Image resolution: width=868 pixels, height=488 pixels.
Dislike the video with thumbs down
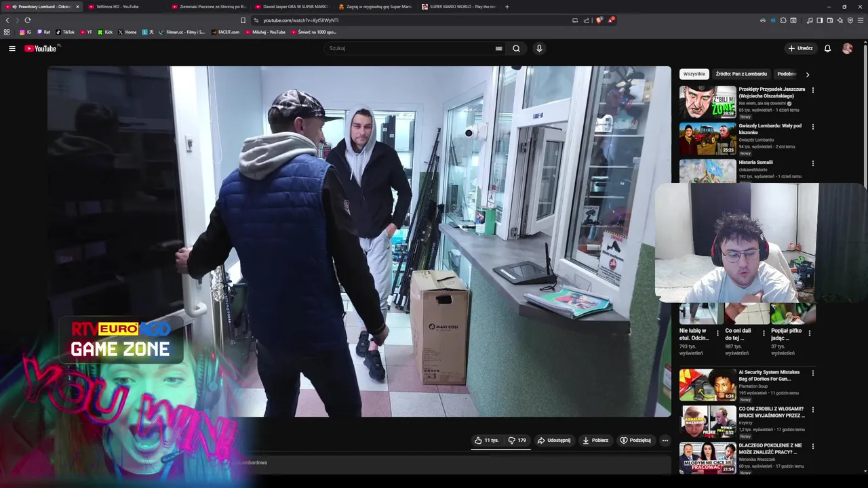point(517,441)
